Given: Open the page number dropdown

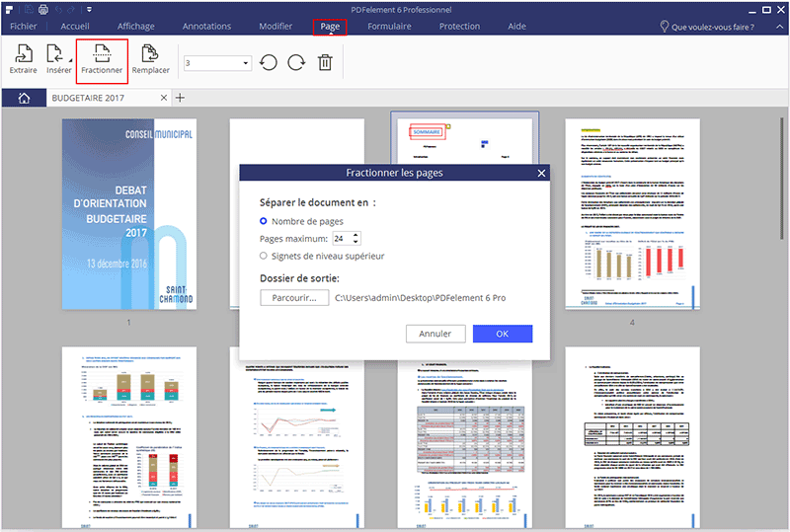Looking at the screenshot, I should (246, 63).
